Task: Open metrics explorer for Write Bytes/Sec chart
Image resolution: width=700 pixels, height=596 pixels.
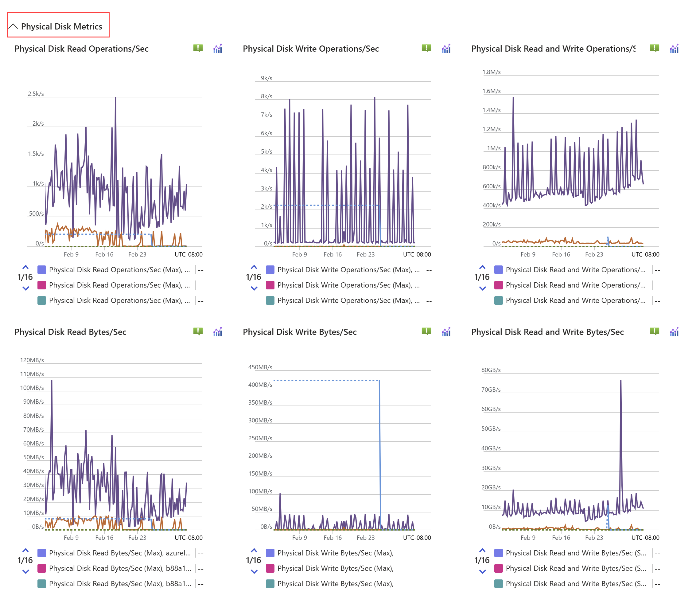Action: pyautogui.click(x=446, y=332)
